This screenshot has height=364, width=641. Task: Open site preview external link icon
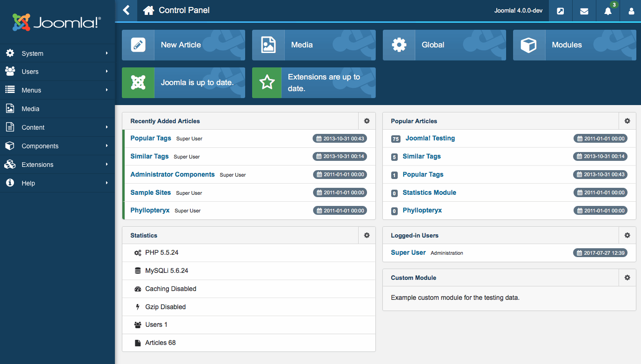(x=561, y=11)
